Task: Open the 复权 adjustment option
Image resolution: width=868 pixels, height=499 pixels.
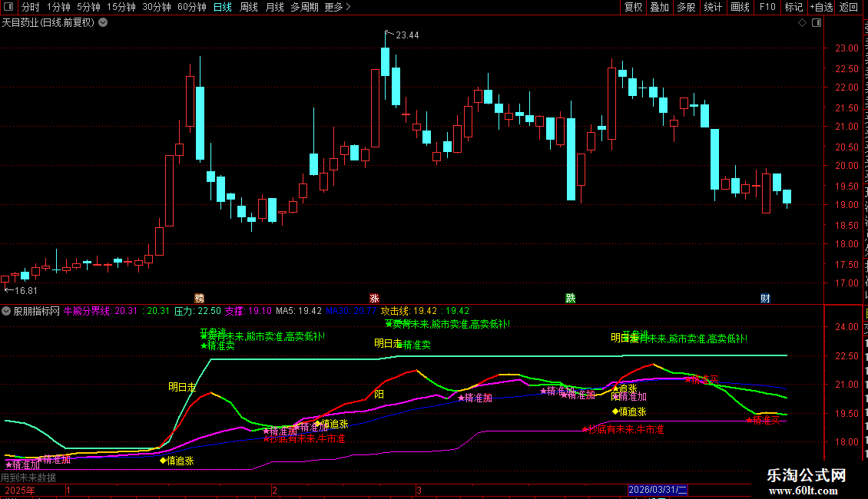Action: point(633,7)
